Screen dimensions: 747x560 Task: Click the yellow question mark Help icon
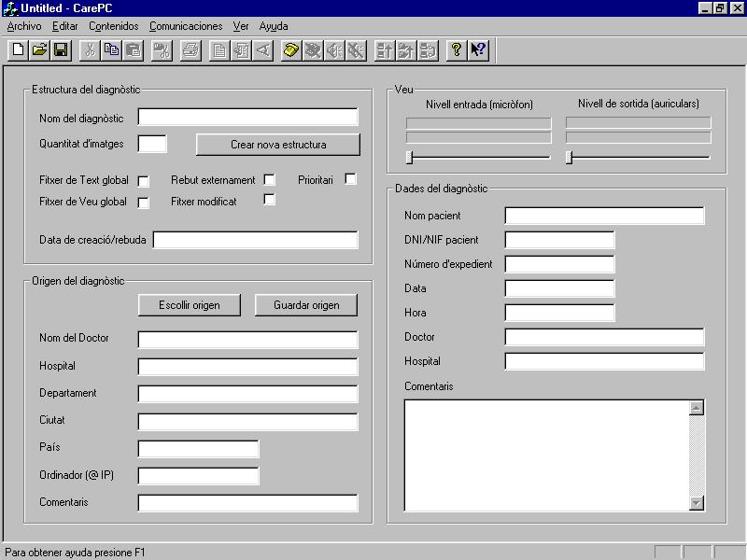coord(456,50)
